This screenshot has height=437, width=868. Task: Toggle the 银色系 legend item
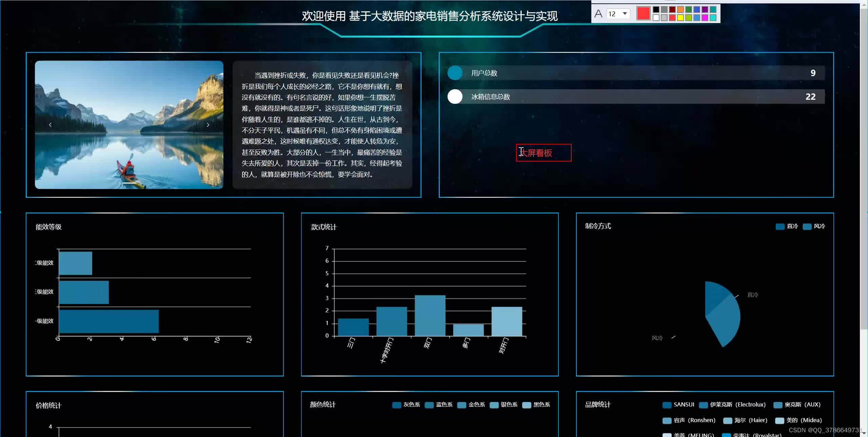(504, 405)
